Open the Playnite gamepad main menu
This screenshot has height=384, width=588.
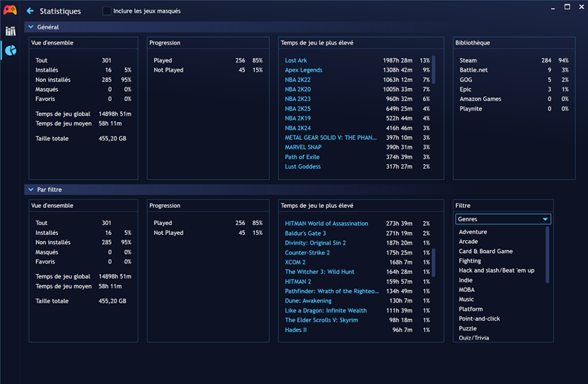pos(10,11)
